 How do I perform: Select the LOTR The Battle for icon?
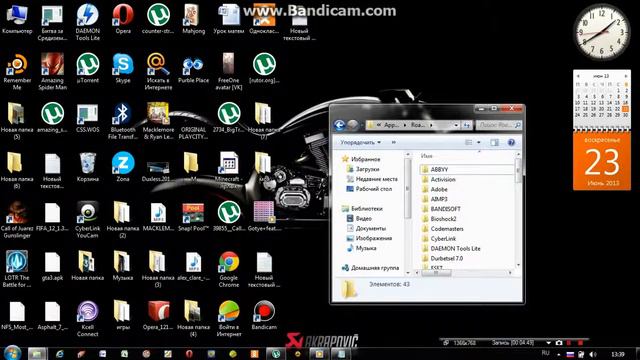tap(17, 269)
